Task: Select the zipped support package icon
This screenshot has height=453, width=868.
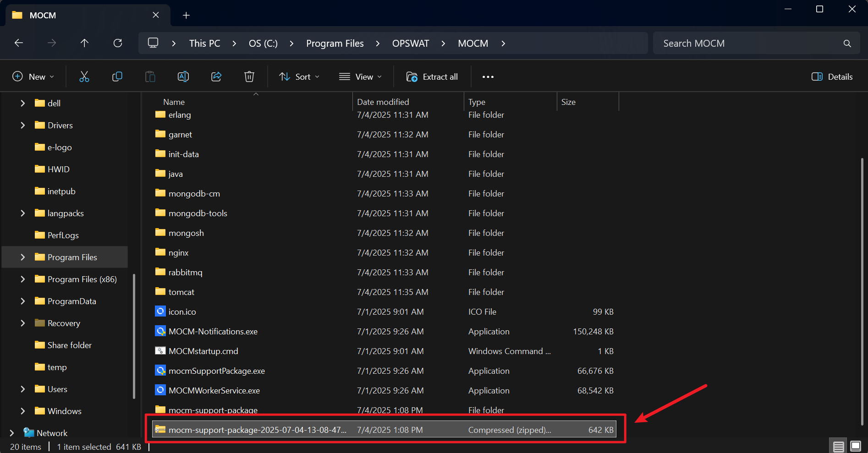Action: coord(160,430)
